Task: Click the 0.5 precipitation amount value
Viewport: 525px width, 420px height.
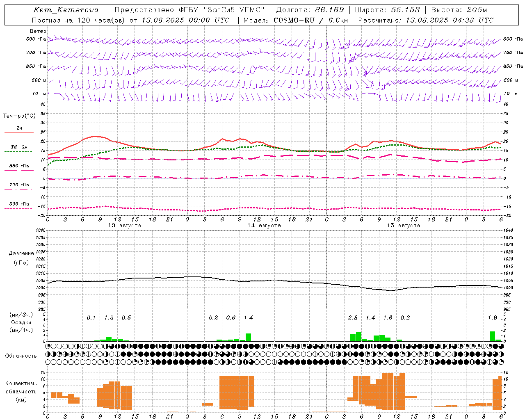Action: (126, 317)
